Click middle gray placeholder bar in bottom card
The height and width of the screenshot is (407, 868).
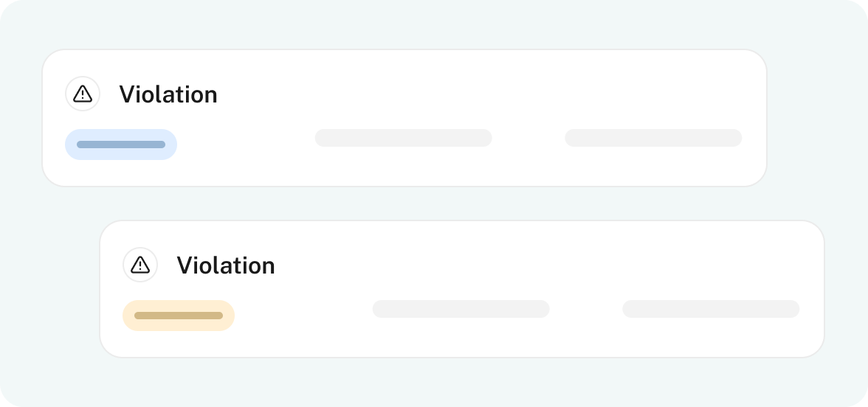click(461, 309)
